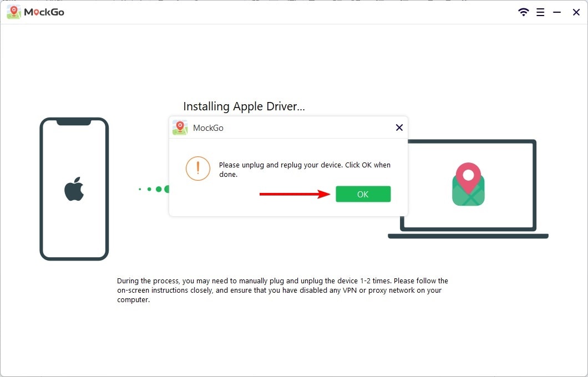Click the MockGo icon in the dialog header

[180, 128]
